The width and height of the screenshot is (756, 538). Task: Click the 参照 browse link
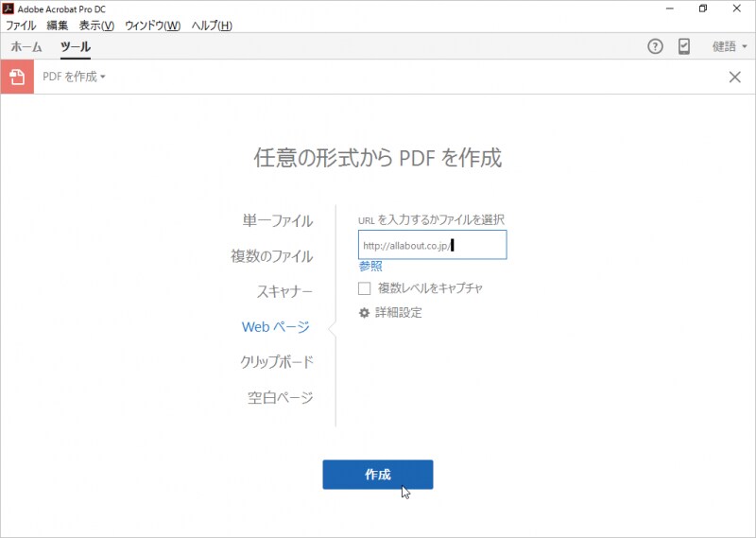(x=370, y=266)
